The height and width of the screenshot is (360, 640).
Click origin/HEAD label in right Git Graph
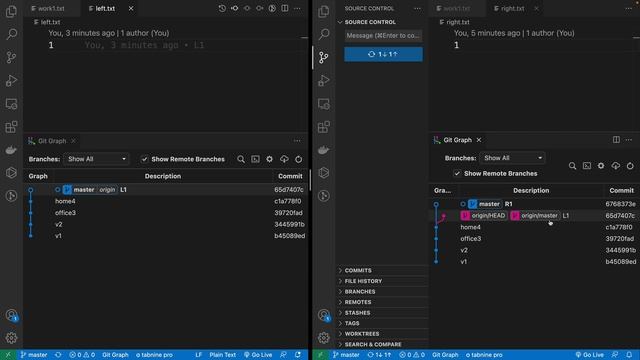[484, 216]
